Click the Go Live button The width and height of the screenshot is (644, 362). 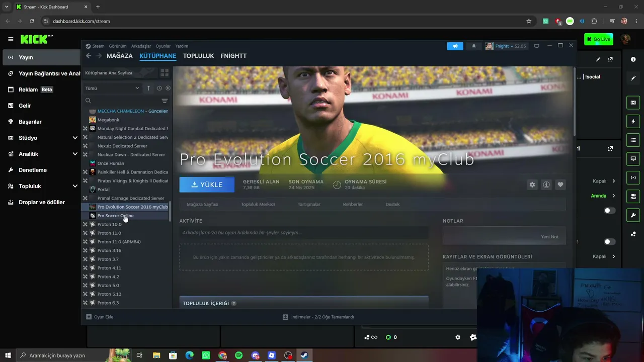click(599, 39)
